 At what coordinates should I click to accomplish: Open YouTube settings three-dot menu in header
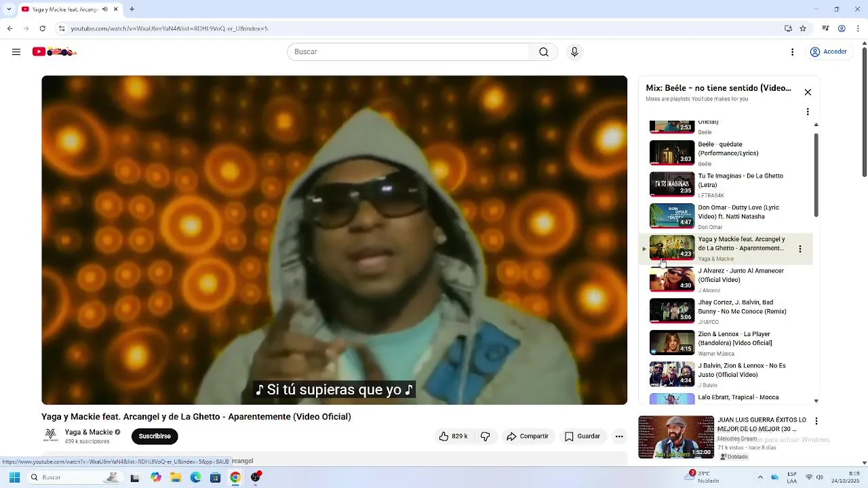[792, 52]
